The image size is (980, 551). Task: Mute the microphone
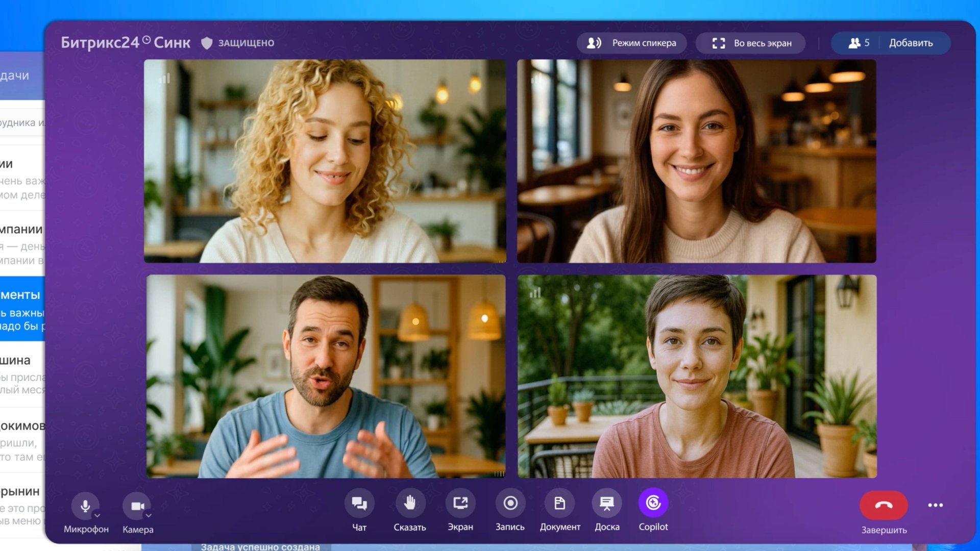(x=85, y=506)
